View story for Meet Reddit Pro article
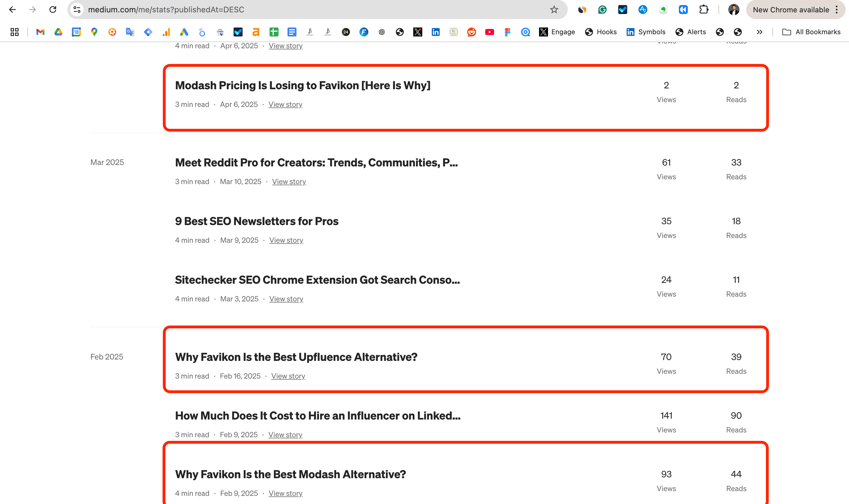 point(289,182)
